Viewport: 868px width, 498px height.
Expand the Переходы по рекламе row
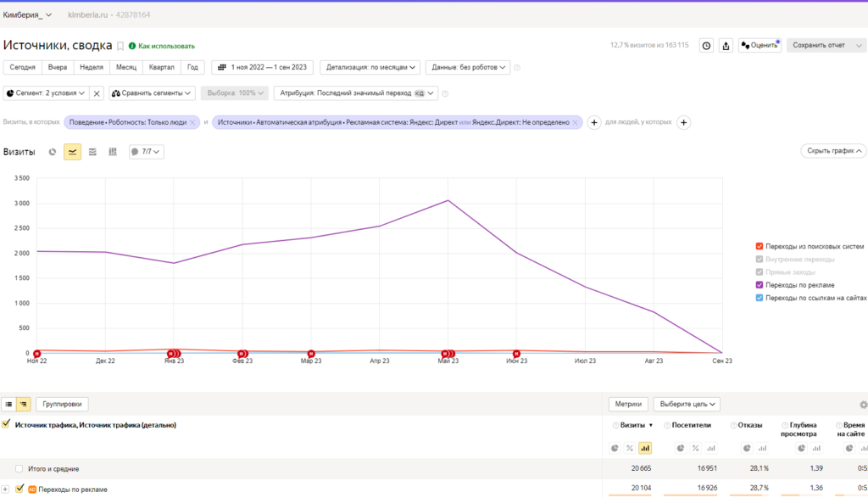pos(5,490)
